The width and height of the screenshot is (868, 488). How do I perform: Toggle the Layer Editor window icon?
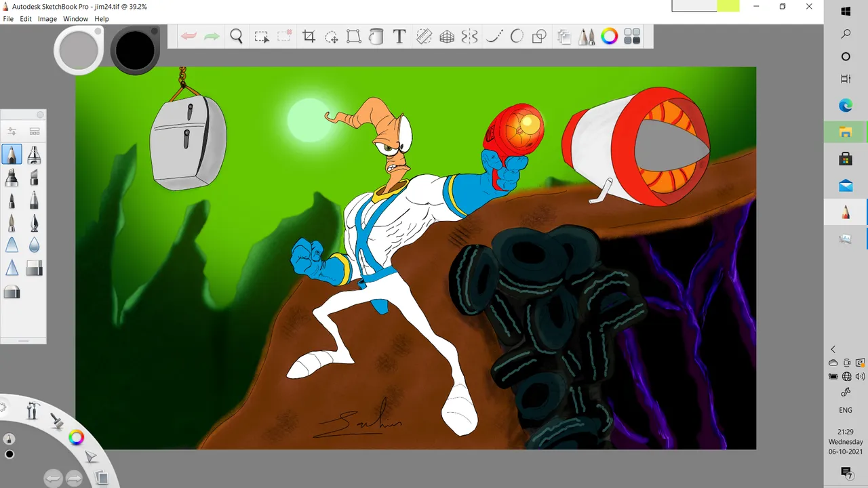pos(564,37)
